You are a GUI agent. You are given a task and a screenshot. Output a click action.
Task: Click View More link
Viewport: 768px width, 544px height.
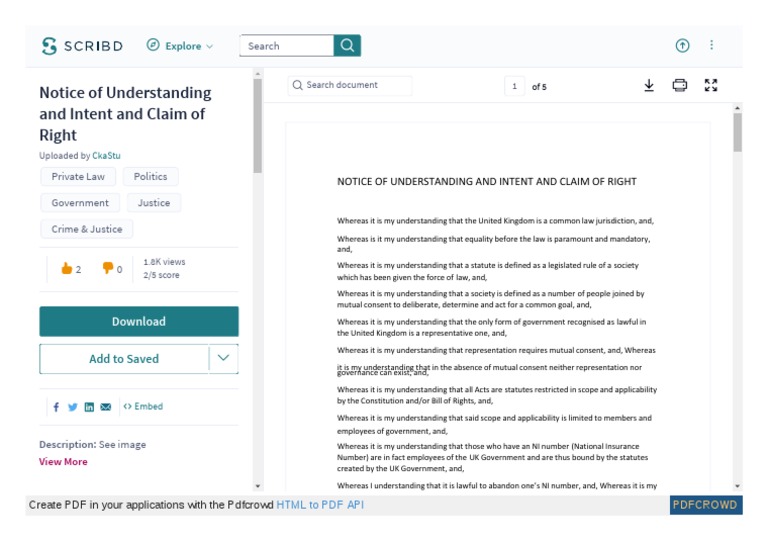63,462
